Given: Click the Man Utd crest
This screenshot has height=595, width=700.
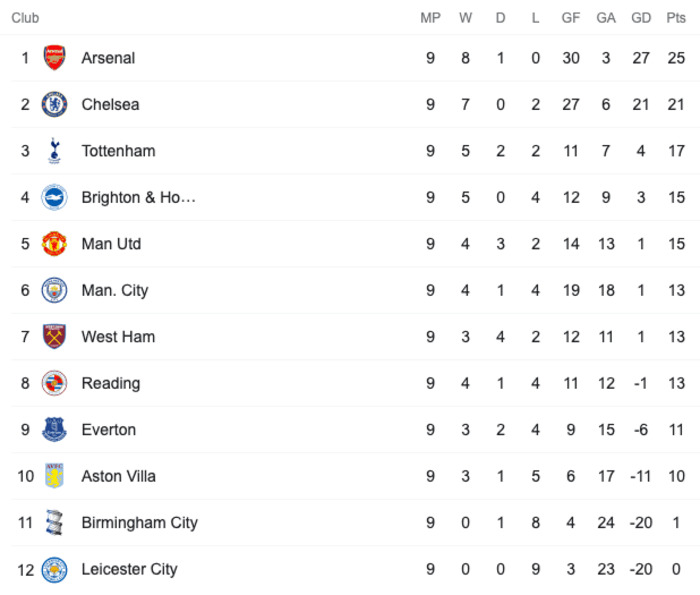Looking at the screenshot, I should 54,244.
